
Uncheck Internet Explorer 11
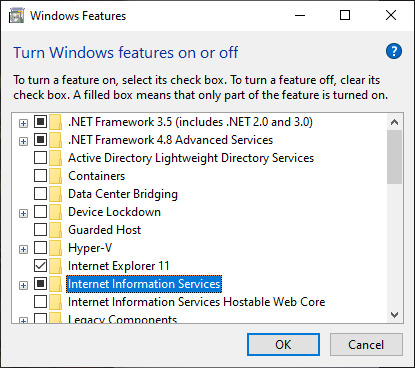click(40, 266)
